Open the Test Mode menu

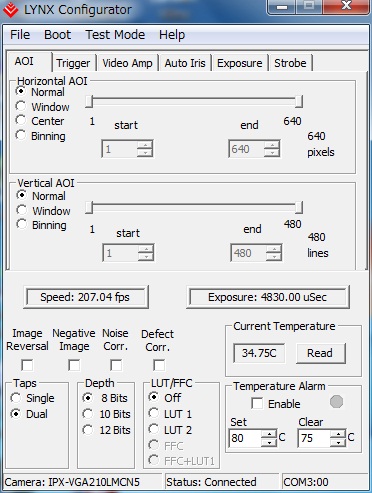115,35
